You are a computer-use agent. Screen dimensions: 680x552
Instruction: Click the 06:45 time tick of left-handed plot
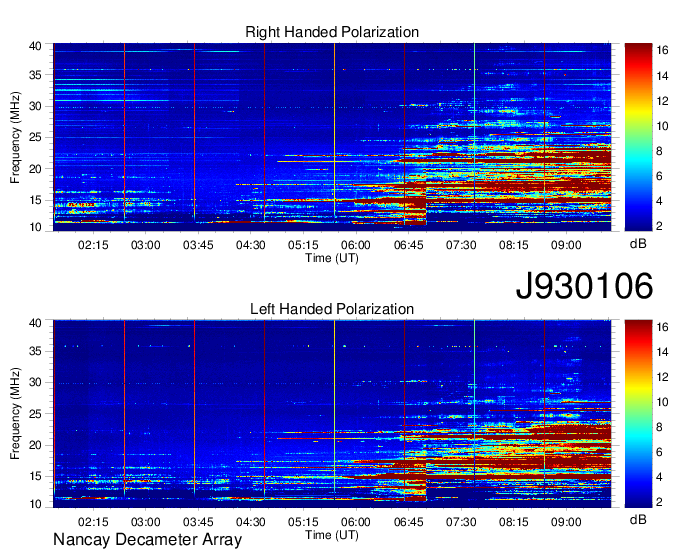click(x=409, y=522)
